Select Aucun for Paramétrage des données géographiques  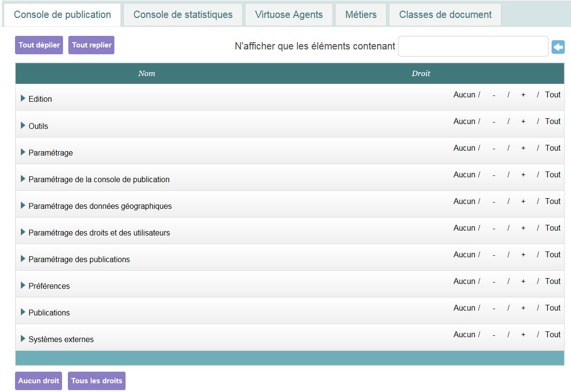click(x=464, y=202)
